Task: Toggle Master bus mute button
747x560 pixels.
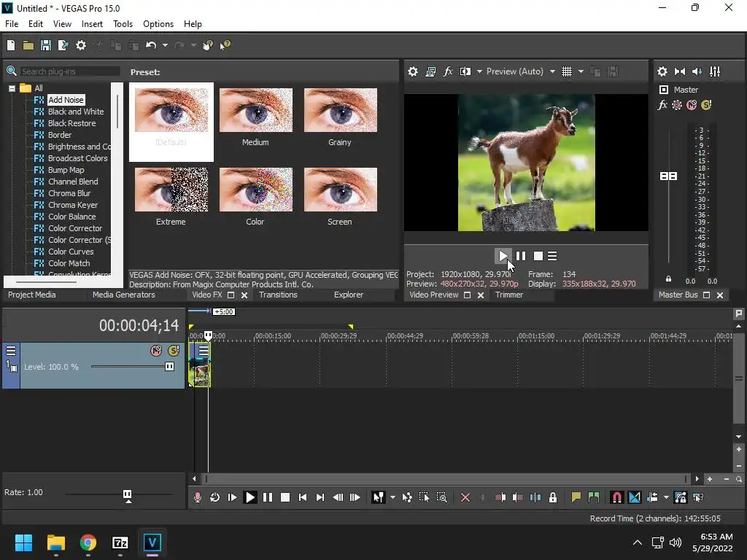Action: click(692, 105)
